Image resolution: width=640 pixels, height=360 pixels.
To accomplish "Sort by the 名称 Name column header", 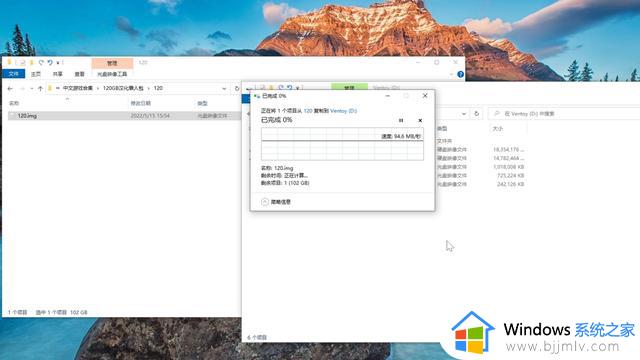I will [x=14, y=103].
